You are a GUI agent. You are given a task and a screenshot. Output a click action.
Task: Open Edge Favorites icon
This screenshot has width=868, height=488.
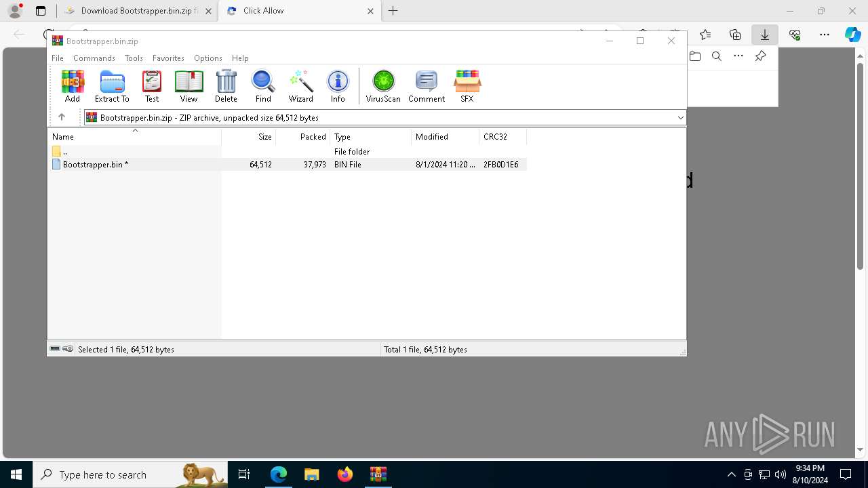click(x=705, y=35)
